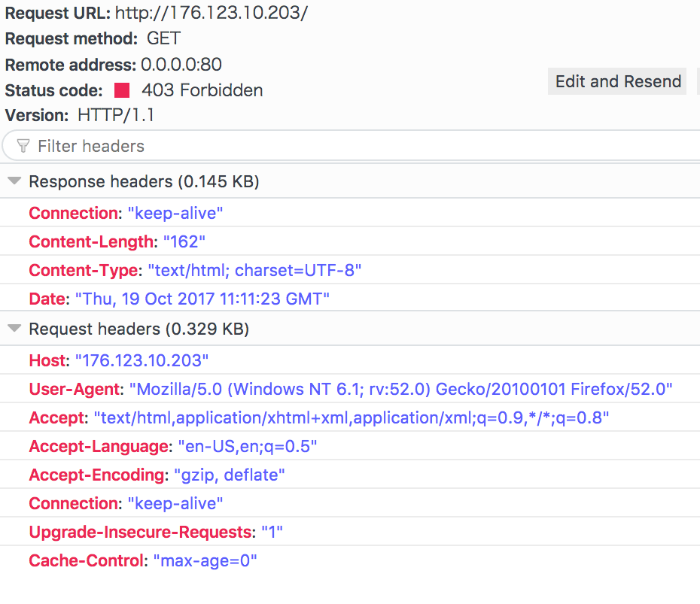Click the Request headers (0.329 KB) title
Screen dimensions: 700x604
coord(138,329)
